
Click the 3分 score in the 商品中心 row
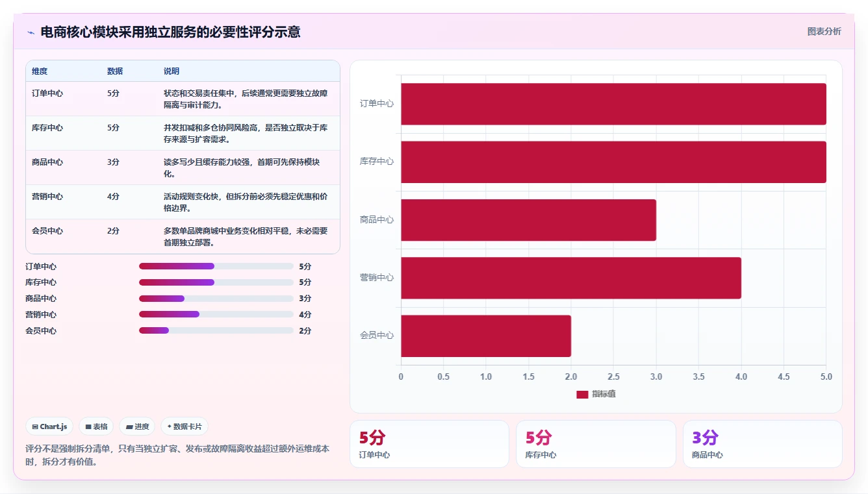[114, 162]
